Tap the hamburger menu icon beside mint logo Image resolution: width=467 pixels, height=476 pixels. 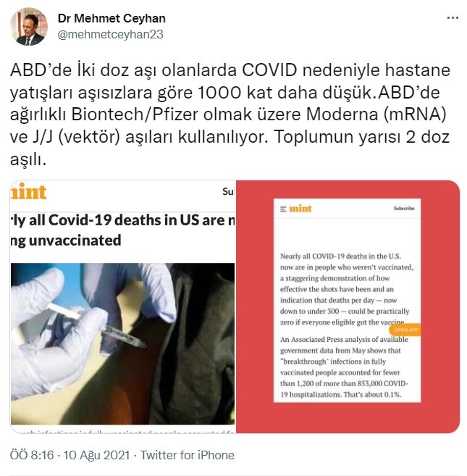tap(283, 209)
